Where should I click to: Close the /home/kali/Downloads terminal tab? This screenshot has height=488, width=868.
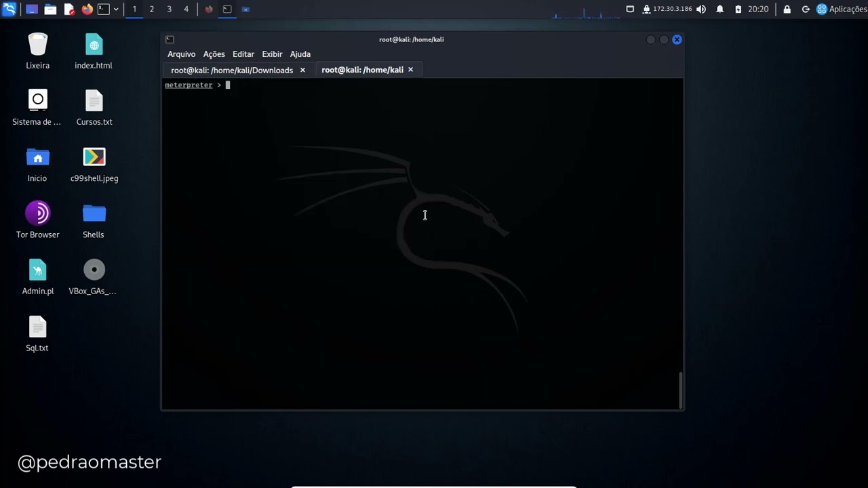(302, 70)
